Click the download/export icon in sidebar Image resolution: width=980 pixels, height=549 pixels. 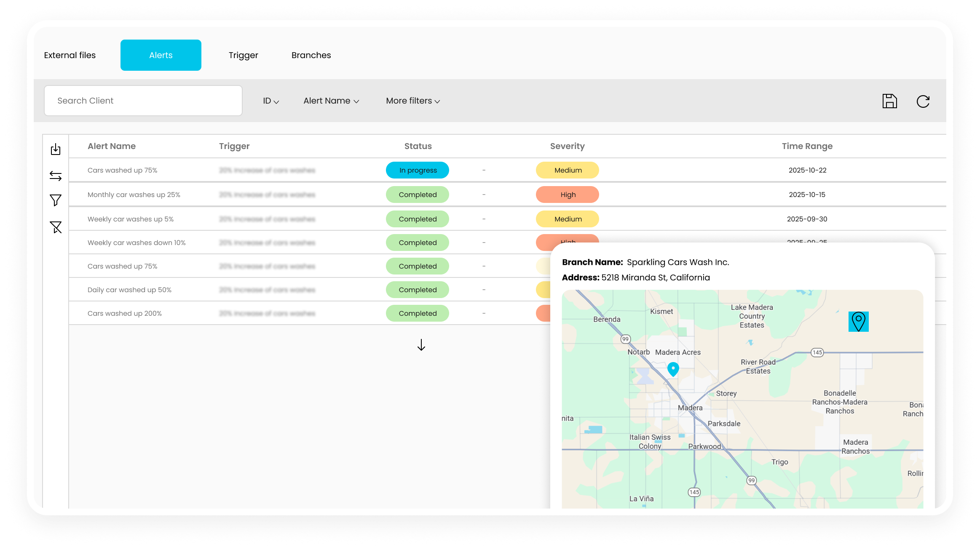click(x=56, y=149)
